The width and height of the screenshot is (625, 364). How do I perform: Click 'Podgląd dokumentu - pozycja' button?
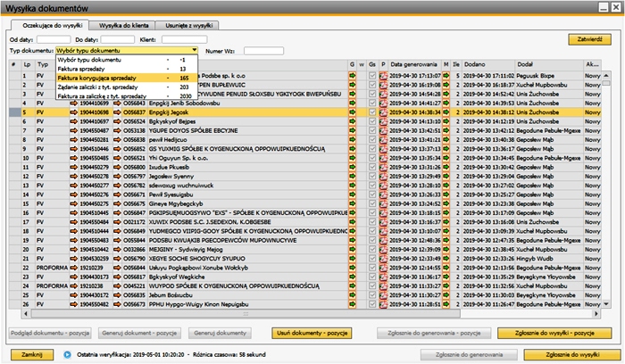[x=50, y=333]
